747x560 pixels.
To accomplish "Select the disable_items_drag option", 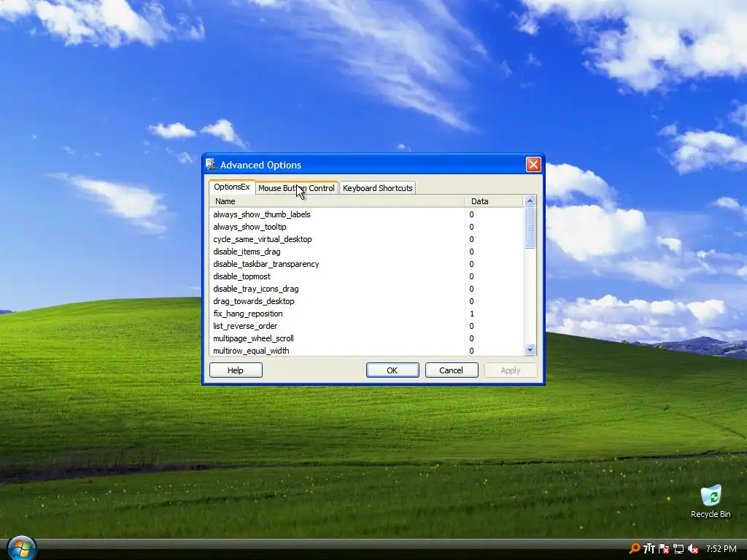I will point(366,252).
